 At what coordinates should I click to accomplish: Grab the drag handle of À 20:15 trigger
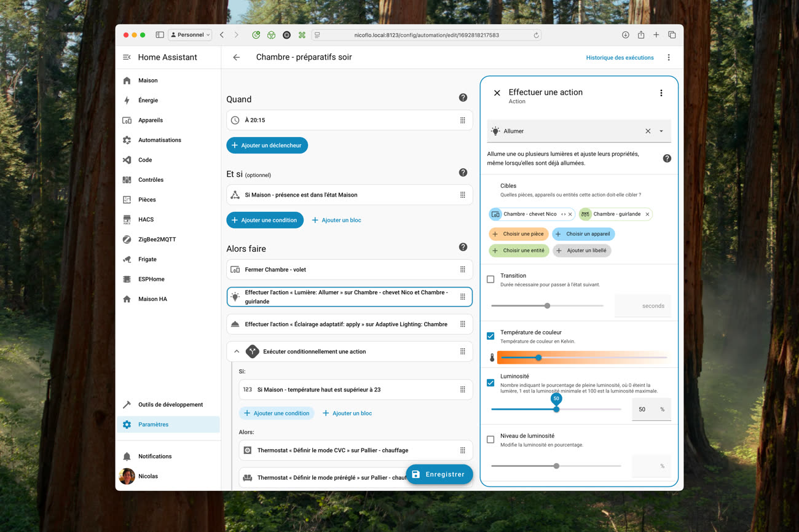pyautogui.click(x=463, y=120)
